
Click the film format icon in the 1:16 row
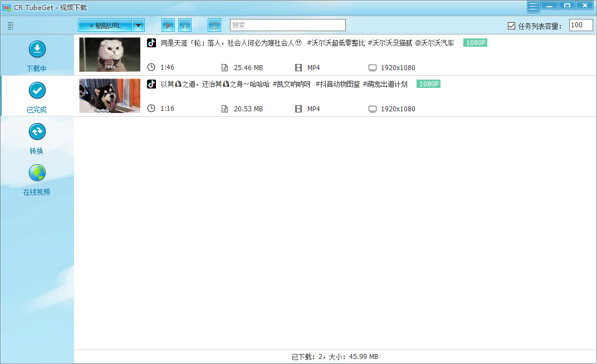point(298,109)
